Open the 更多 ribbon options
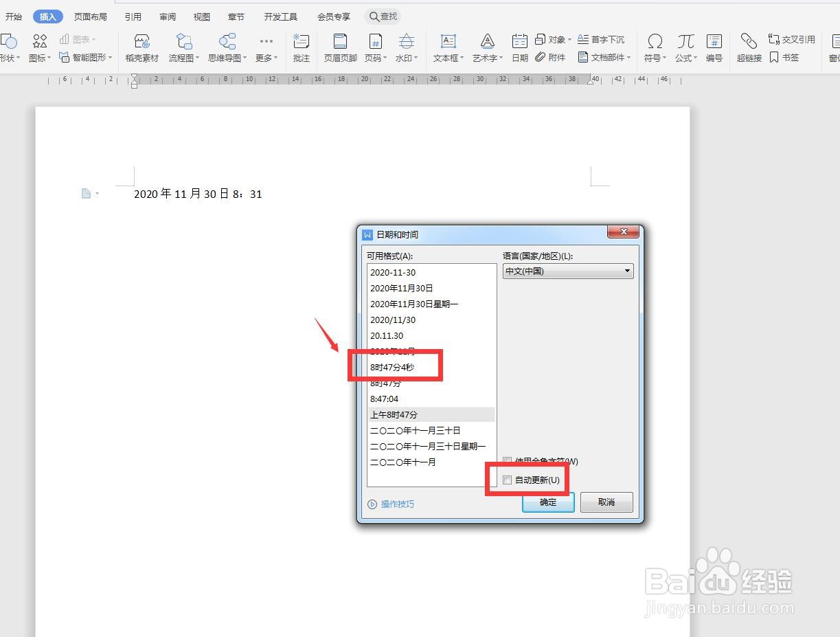 [266, 48]
